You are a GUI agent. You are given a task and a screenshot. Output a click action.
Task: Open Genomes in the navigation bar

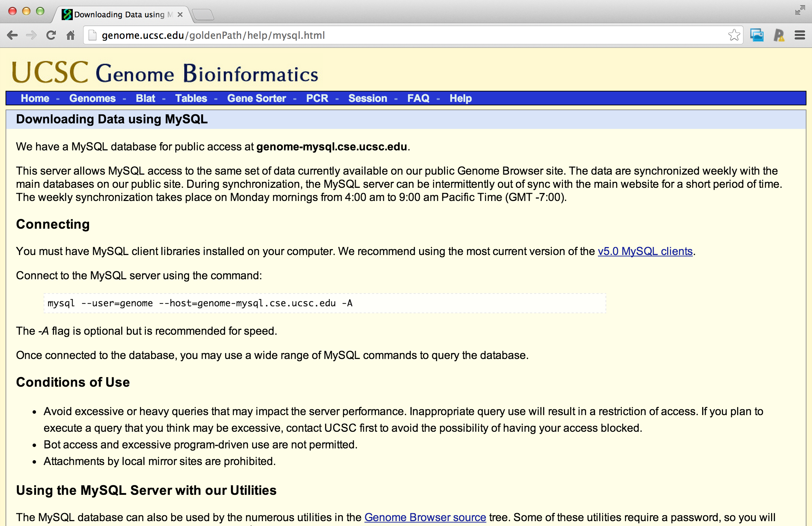pyautogui.click(x=92, y=98)
